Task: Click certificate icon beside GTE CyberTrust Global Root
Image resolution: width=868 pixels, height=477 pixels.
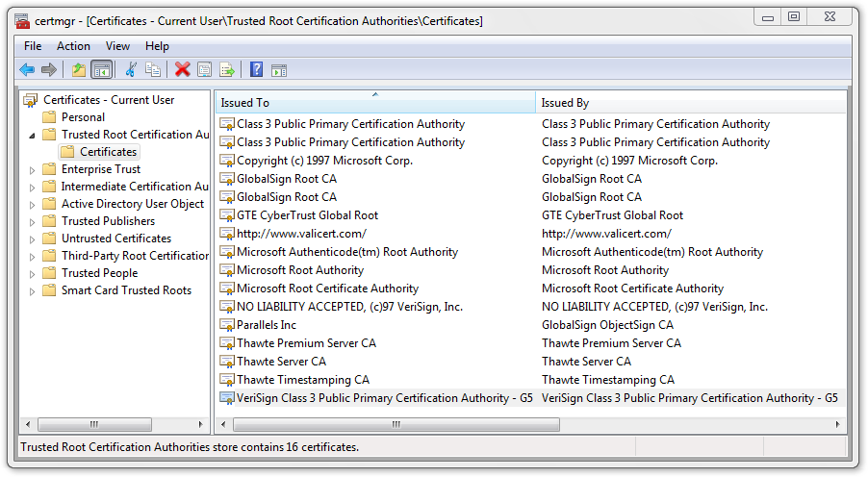Action: [227, 215]
